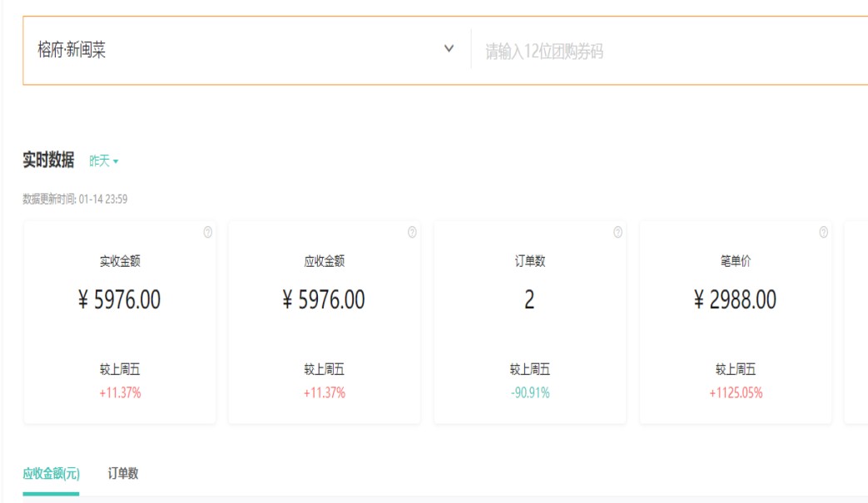This screenshot has height=503, width=868.
Task: Click the 实收金额 amount ¥5976.00
Action: coord(119,300)
